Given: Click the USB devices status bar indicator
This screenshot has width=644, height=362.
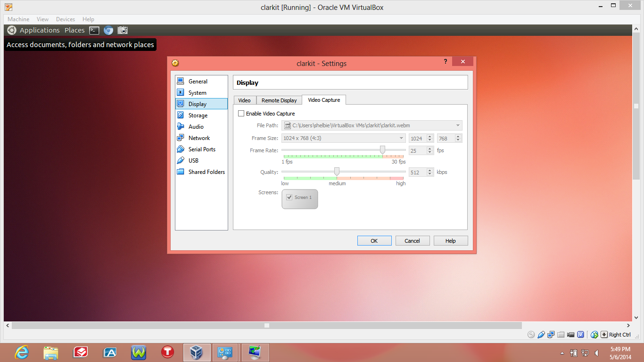Looking at the screenshot, I should [541, 335].
